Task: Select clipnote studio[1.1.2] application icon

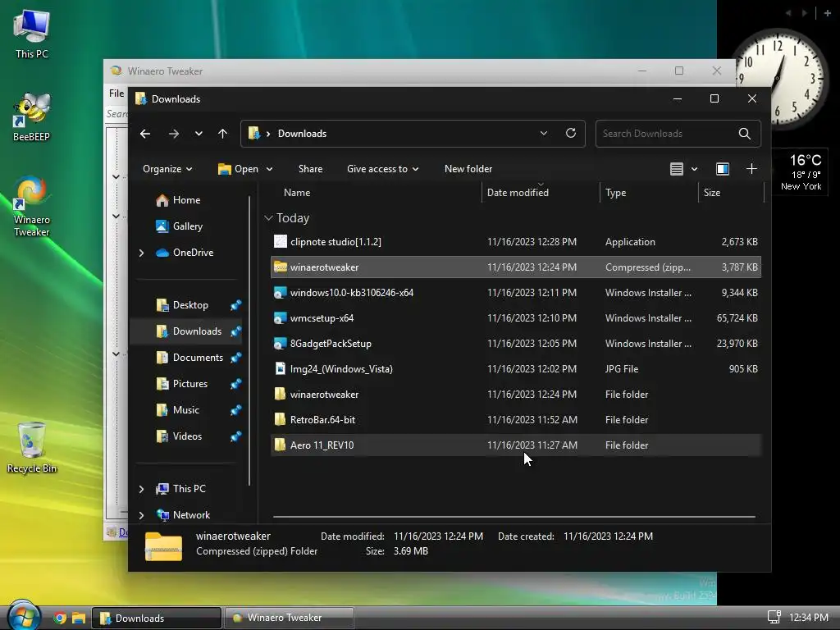Action: (281, 242)
